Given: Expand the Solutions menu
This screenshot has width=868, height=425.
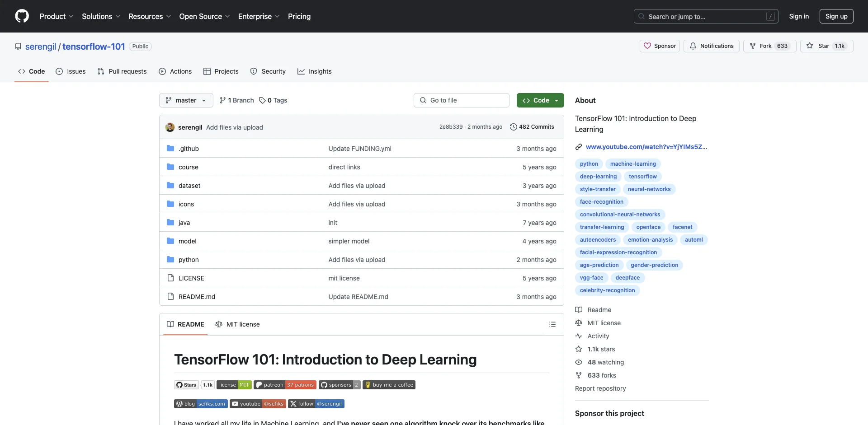Looking at the screenshot, I should click(x=101, y=16).
